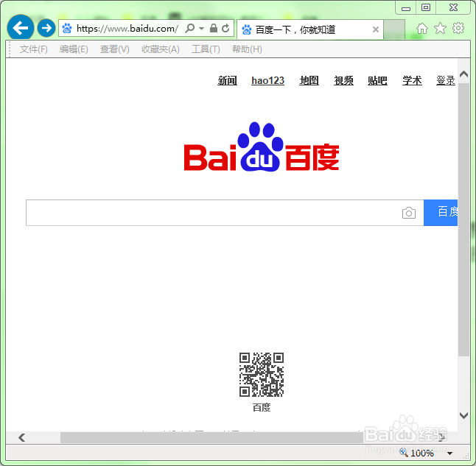Open the 学术 link
Image resolution: width=476 pixels, height=466 pixels.
click(412, 81)
